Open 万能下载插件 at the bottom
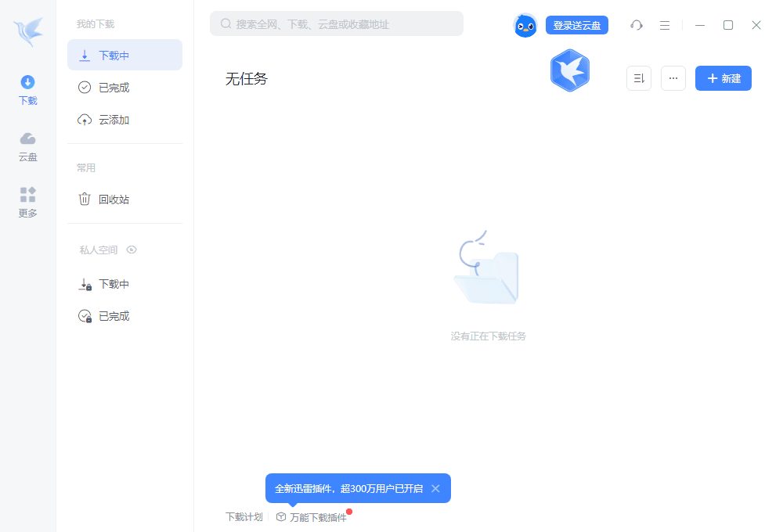 (318, 518)
